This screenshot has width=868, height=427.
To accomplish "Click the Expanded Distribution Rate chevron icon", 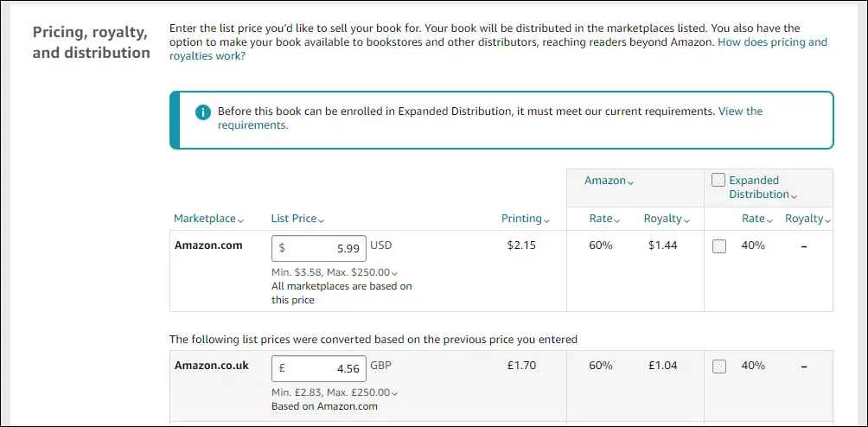I will pos(770,220).
